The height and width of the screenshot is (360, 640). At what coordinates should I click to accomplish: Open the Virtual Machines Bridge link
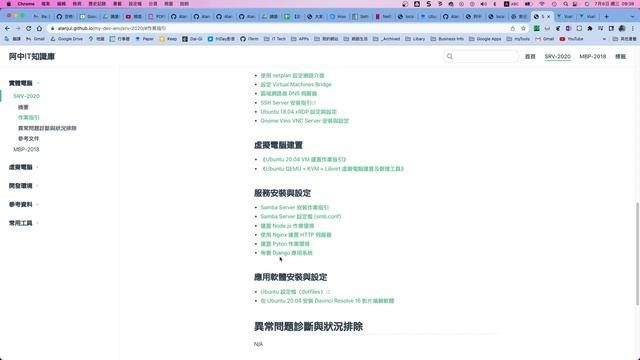[296, 84]
